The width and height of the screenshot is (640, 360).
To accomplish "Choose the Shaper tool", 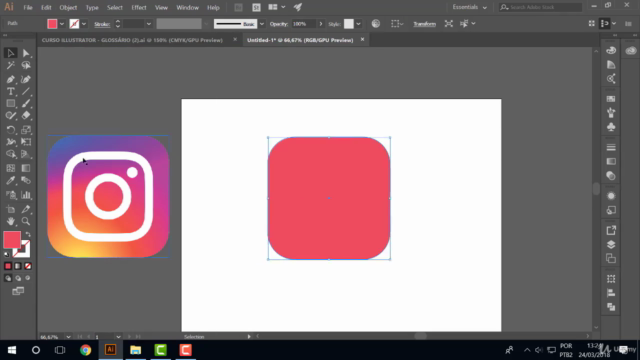I will pos(11,116).
